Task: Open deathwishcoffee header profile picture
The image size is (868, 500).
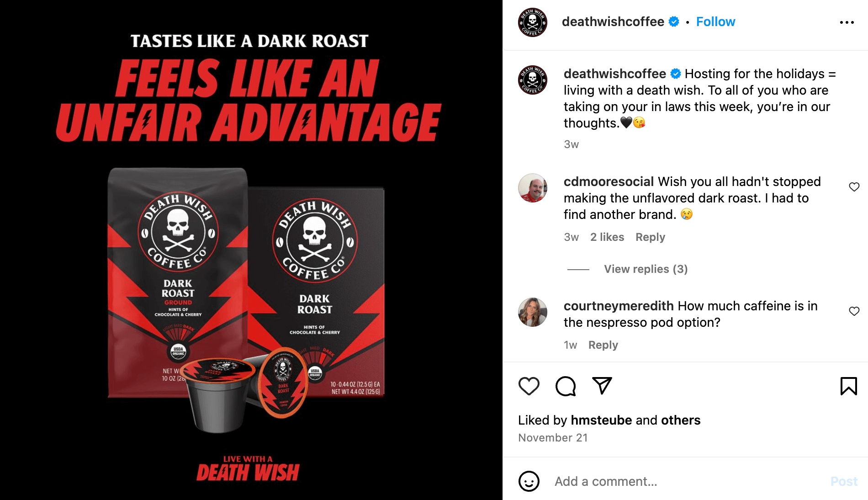Action: coord(533,22)
